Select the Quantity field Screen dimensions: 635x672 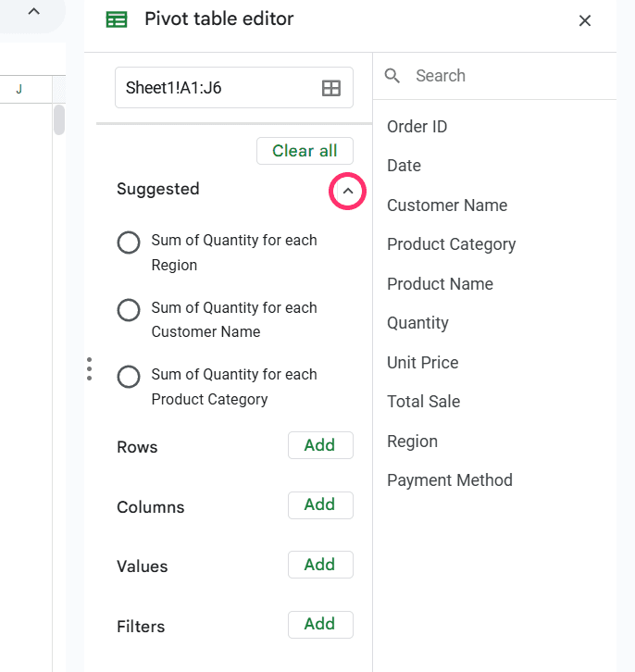tap(417, 323)
